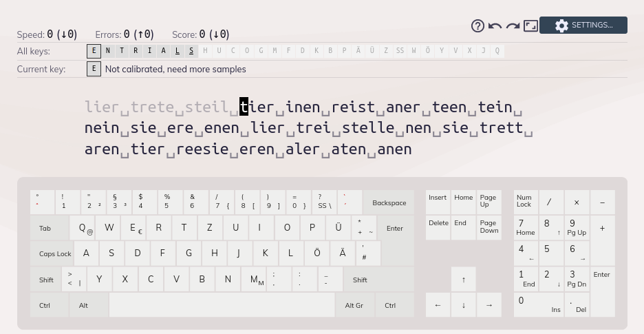
Task: Click the Alt Gr key
Action: point(354,305)
